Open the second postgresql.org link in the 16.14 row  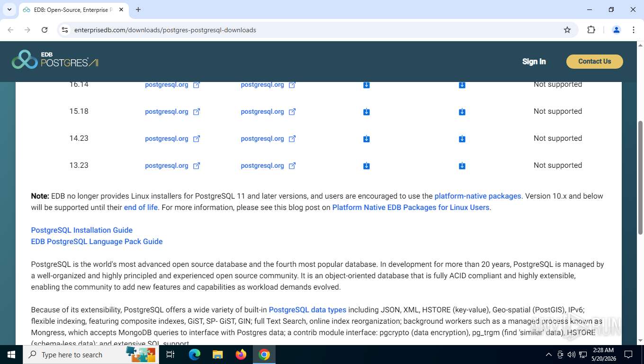tap(268, 85)
